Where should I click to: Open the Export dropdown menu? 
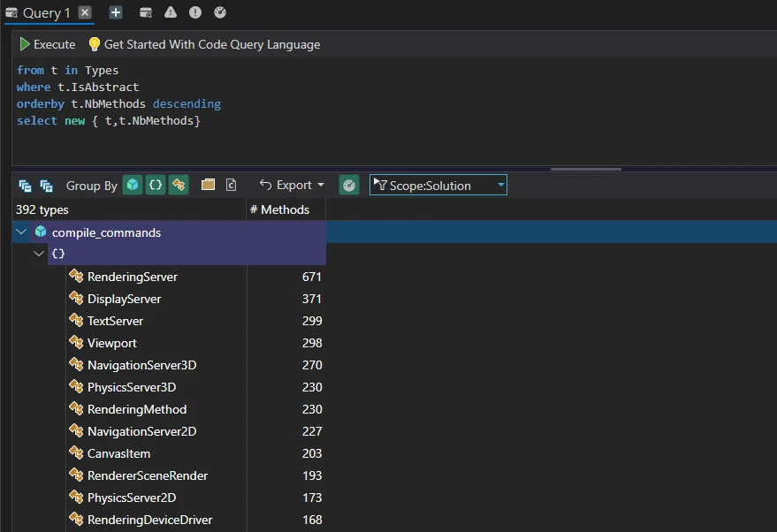point(292,185)
